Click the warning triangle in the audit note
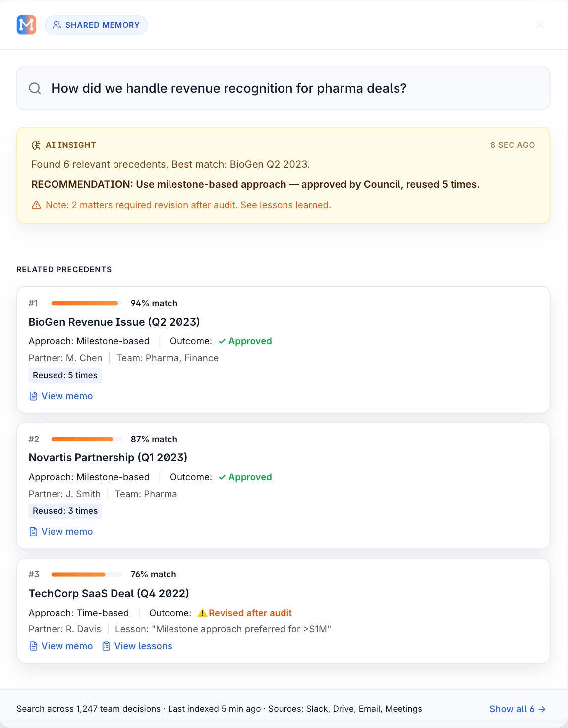This screenshot has width=568, height=728. click(x=37, y=205)
